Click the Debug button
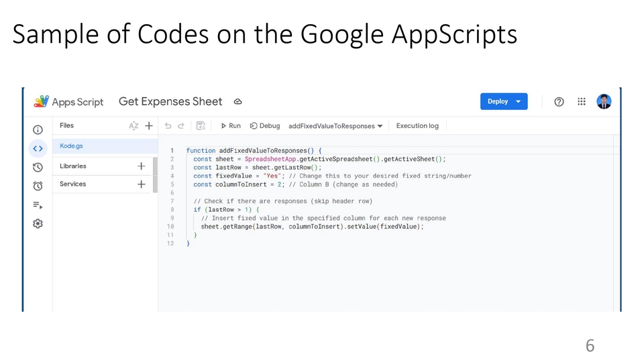The image size is (644, 362). (x=265, y=126)
